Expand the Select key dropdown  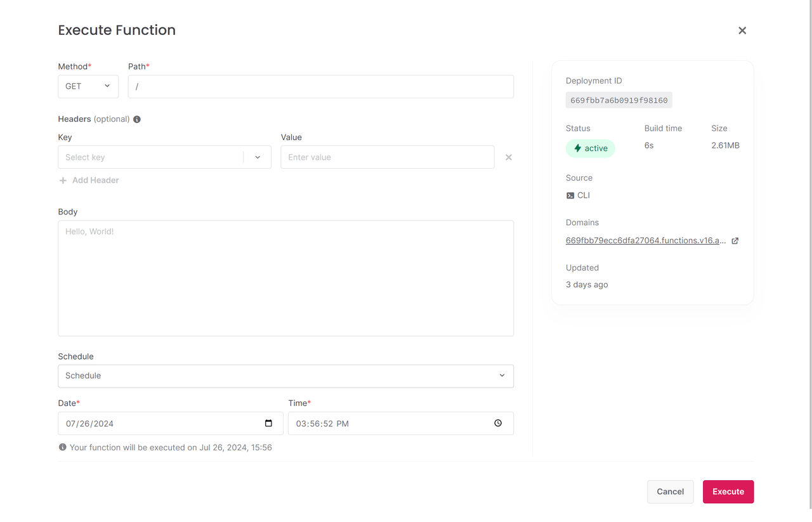coord(258,157)
